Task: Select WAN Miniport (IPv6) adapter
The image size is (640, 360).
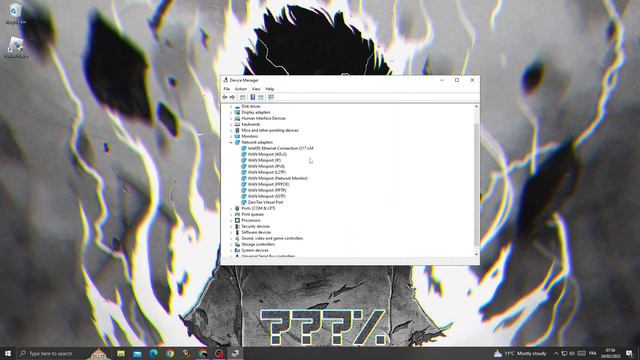Action: 266,167
